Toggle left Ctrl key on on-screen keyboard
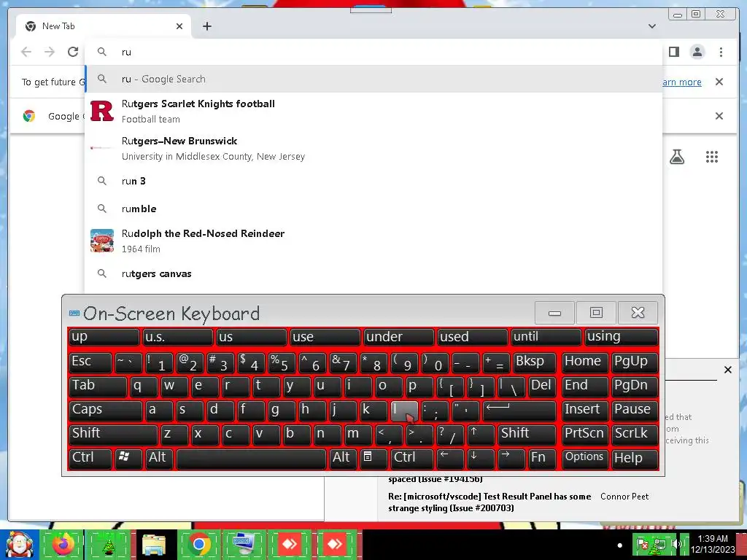747x560 pixels. (90, 458)
